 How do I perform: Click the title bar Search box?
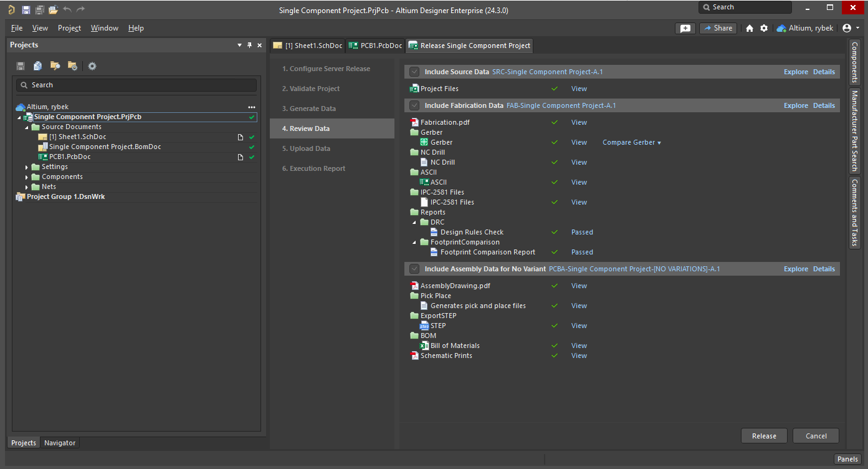click(x=745, y=7)
